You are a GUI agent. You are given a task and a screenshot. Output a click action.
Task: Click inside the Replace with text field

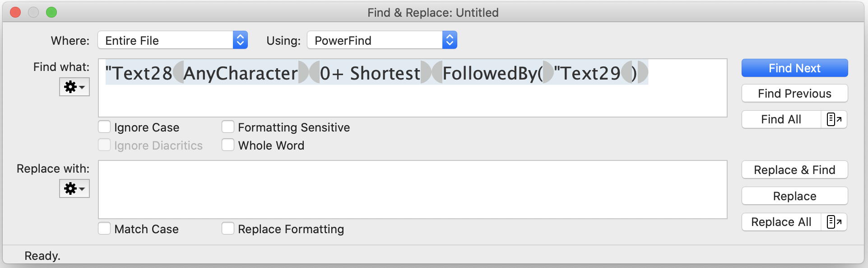click(412, 189)
